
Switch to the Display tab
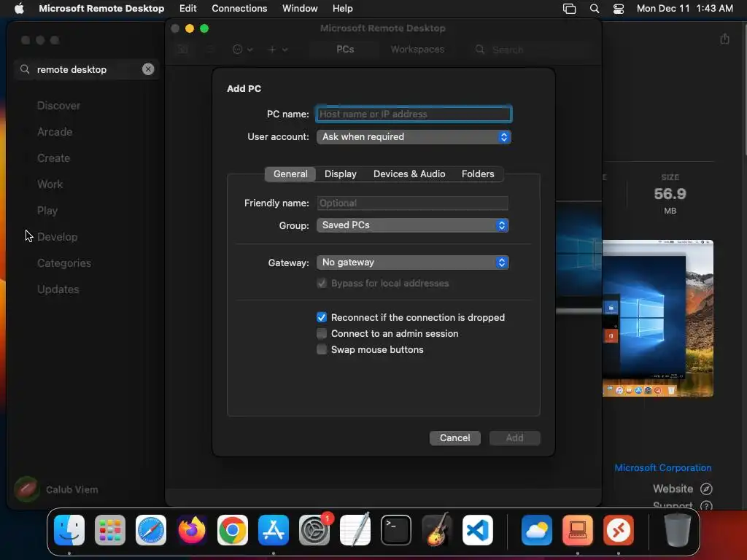(340, 174)
